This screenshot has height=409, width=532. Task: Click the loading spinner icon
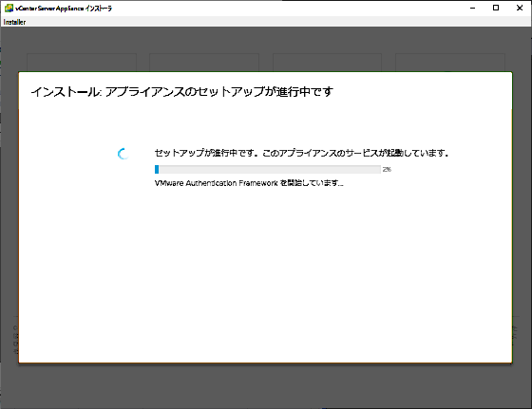123,154
